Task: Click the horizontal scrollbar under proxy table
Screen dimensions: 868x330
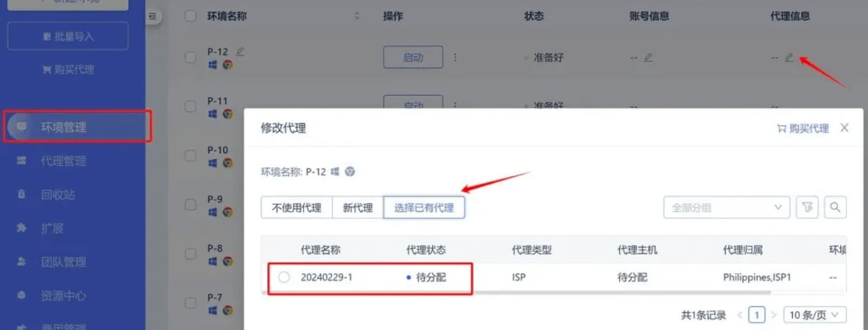Action: point(517,293)
